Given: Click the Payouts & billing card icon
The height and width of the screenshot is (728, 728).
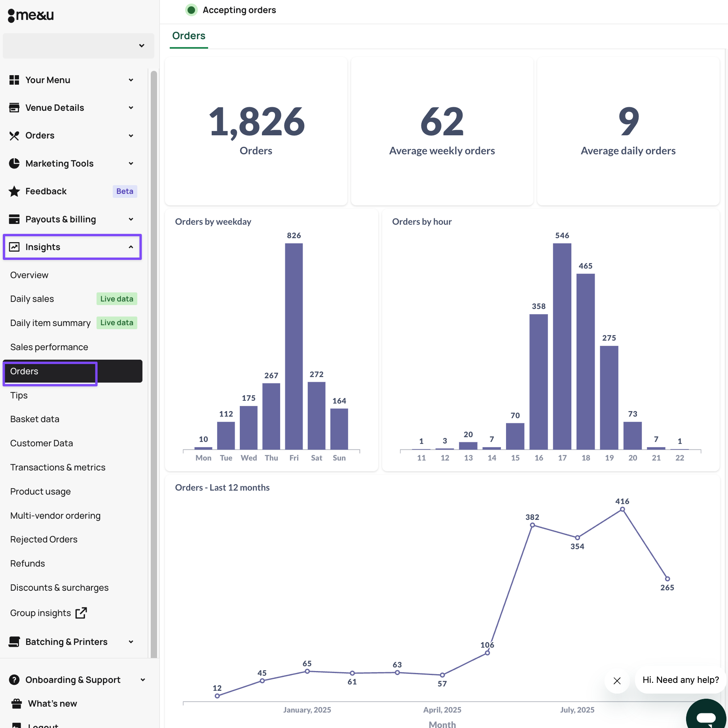Looking at the screenshot, I should pos(14,219).
